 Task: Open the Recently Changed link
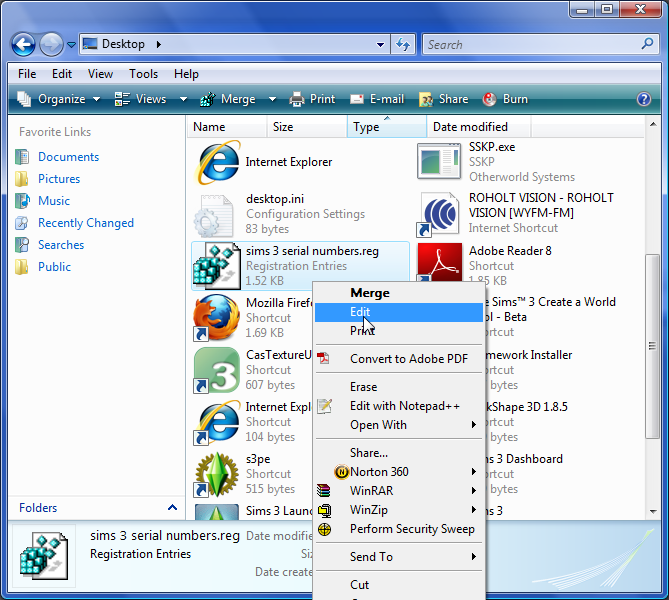pyautogui.click(x=86, y=223)
